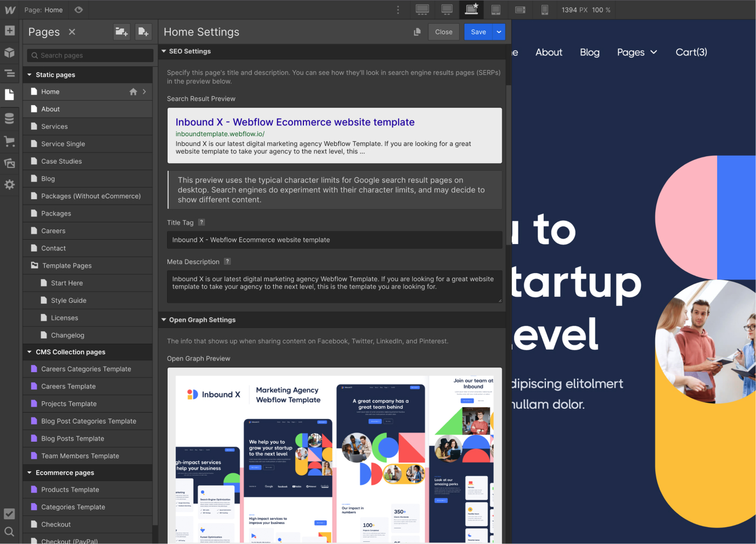Open Home page settings chevron
This screenshot has height=544, width=756.
click(x=144, y=92)
